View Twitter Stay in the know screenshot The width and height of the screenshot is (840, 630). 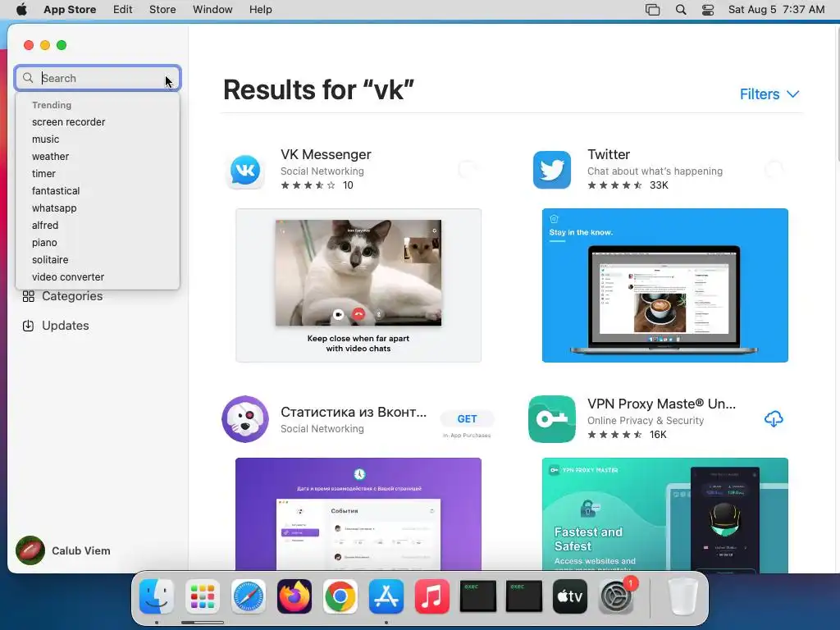click(x=664, y=285)
